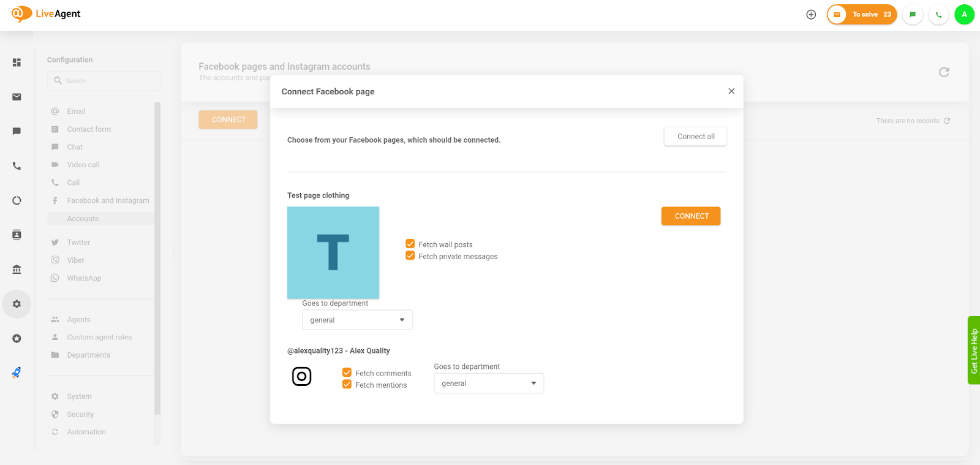The height and width of the screenshot is (465, 980).
Task: Open department dropdown for Test page clothing
Action: pos(357,320)
